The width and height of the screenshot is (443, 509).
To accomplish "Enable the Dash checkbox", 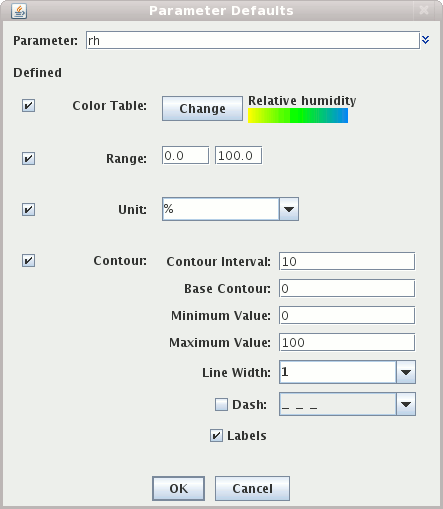I will [x=221, y=404].
